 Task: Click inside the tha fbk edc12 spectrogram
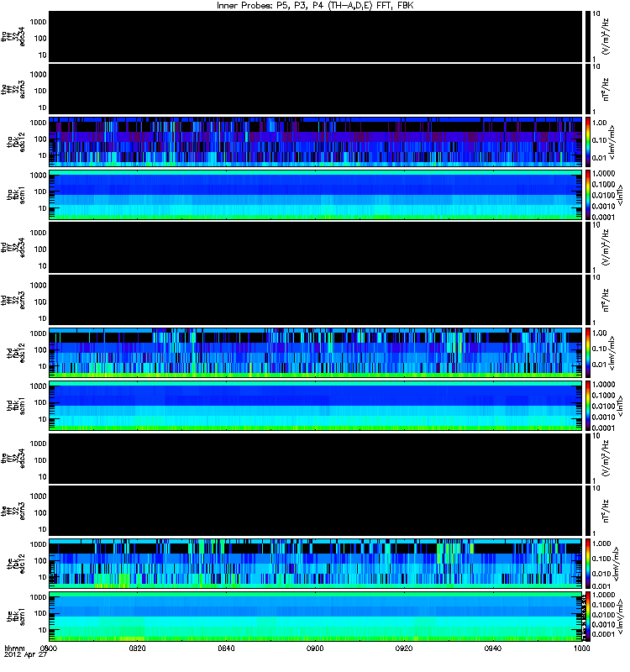(316, 141)
